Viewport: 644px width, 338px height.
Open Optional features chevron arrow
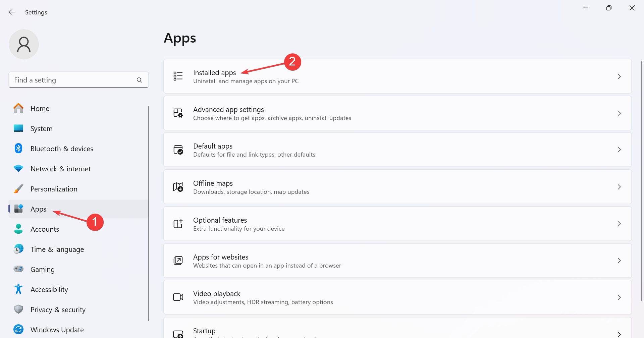pyautogui.click(x=619, y=224)
